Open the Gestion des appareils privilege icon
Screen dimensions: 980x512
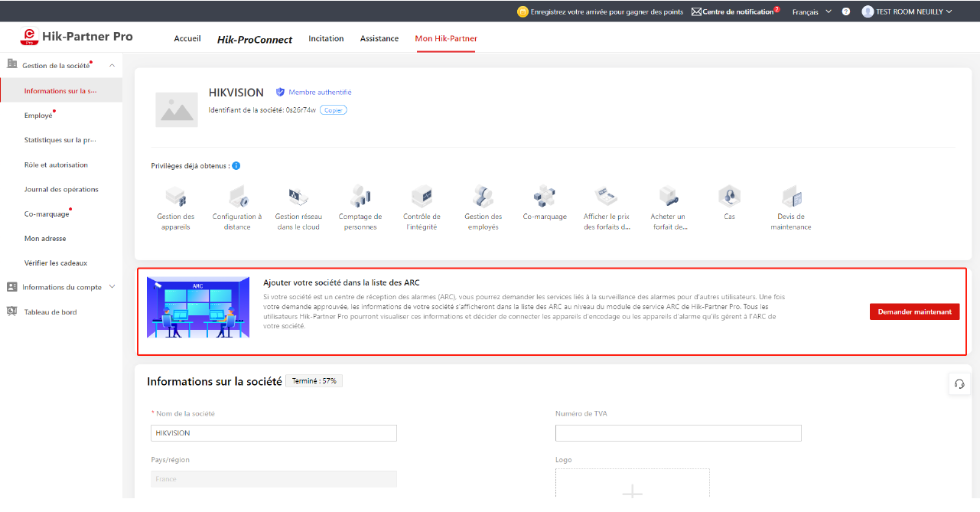pos(176,197)
